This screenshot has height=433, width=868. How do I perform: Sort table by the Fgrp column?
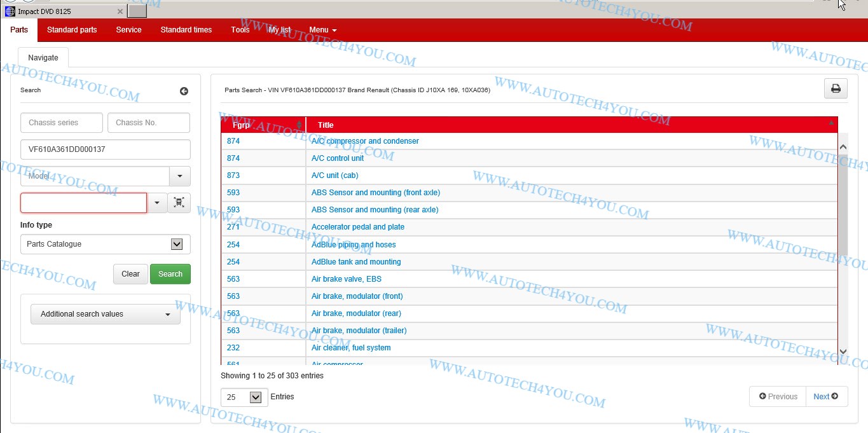coord(263,125)
